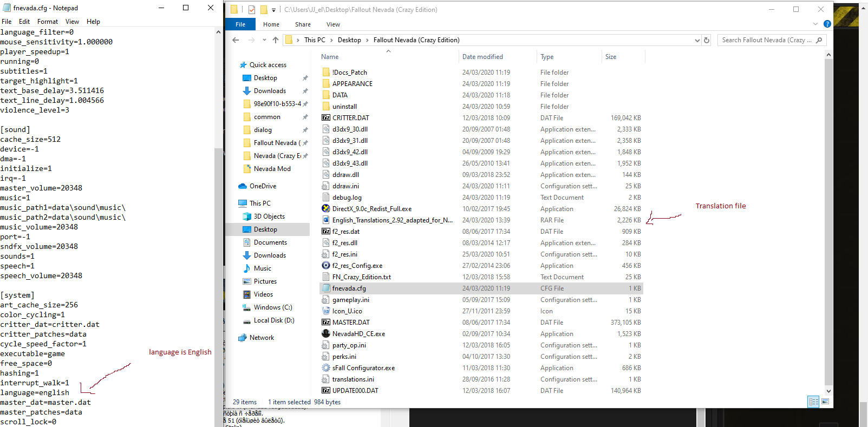Expand the Explorer ribbon chevron
868x427 pixels.
pos(815,24)
